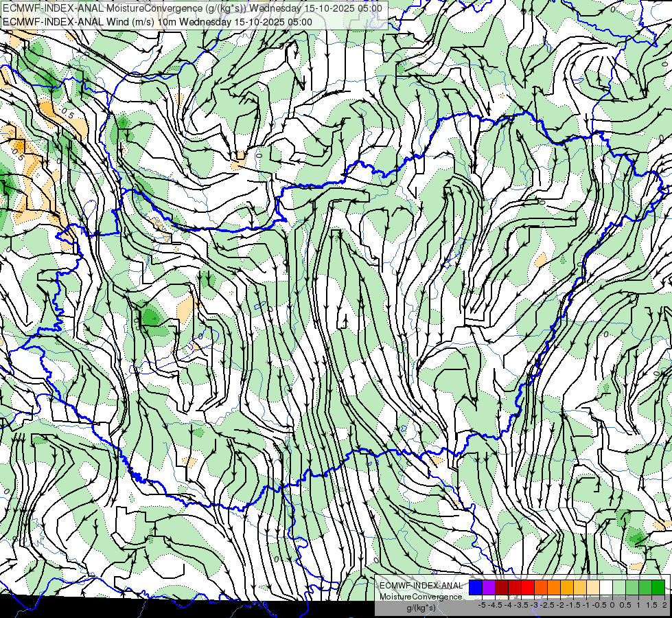Image resolution: width=672 pixels, height=618 pixels.
Task: Click the '-2.5' legend tick value
Action: coord(547,605)
